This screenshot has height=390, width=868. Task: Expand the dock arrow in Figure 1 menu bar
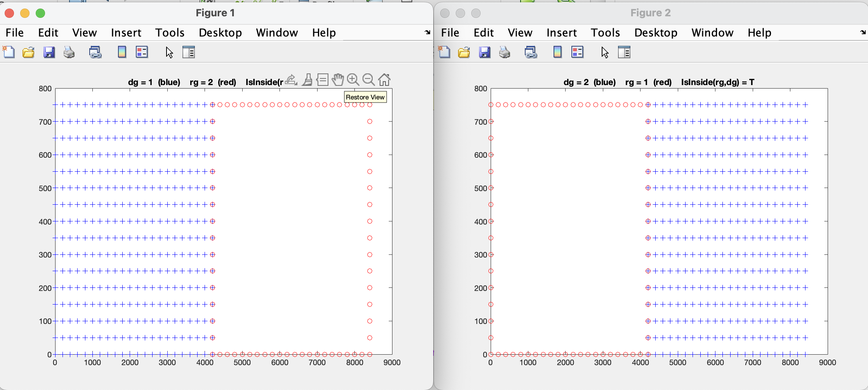(427, 32)
